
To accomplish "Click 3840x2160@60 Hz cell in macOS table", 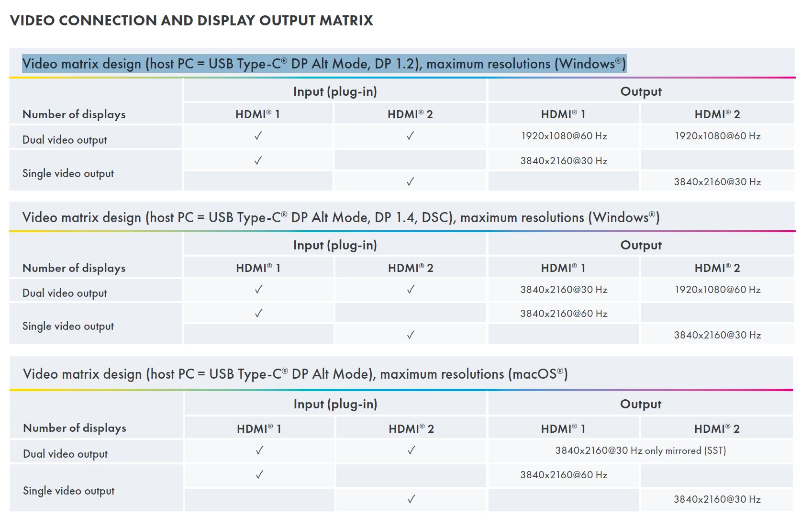I will tap(564, 475).
